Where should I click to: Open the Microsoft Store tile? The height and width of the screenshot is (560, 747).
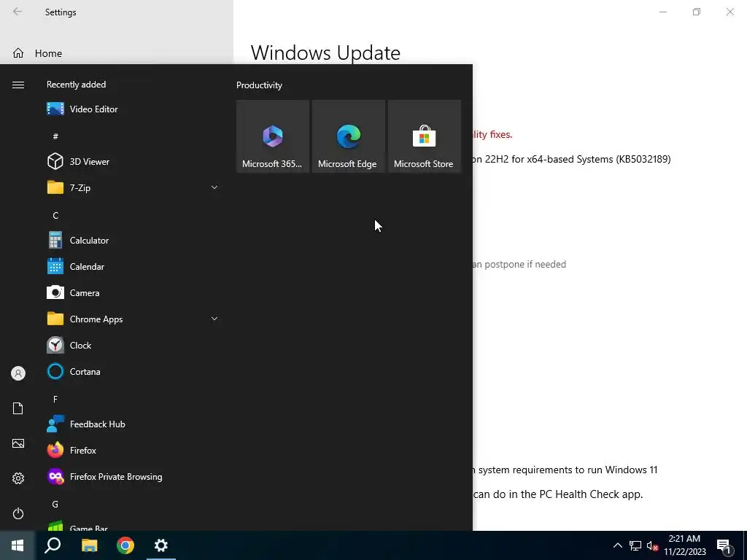pyautogui.click(x=424, y=136)
